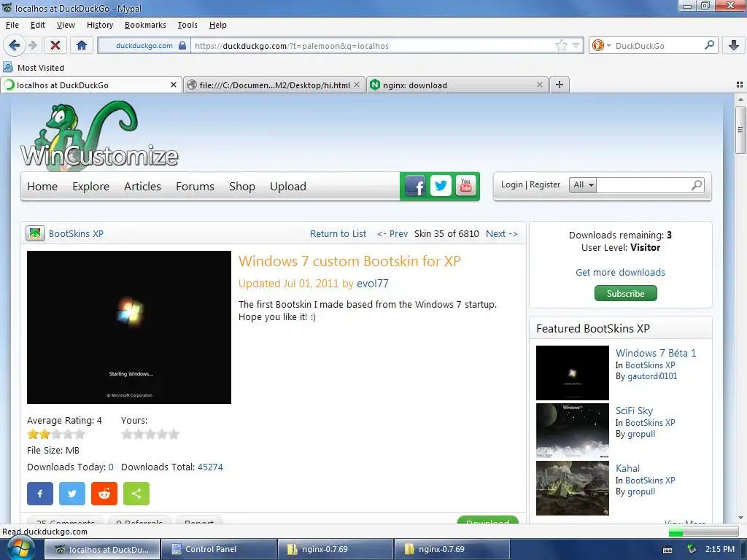Open a new tab with plus button
This screenshot has height=560, width=747.
560,85
